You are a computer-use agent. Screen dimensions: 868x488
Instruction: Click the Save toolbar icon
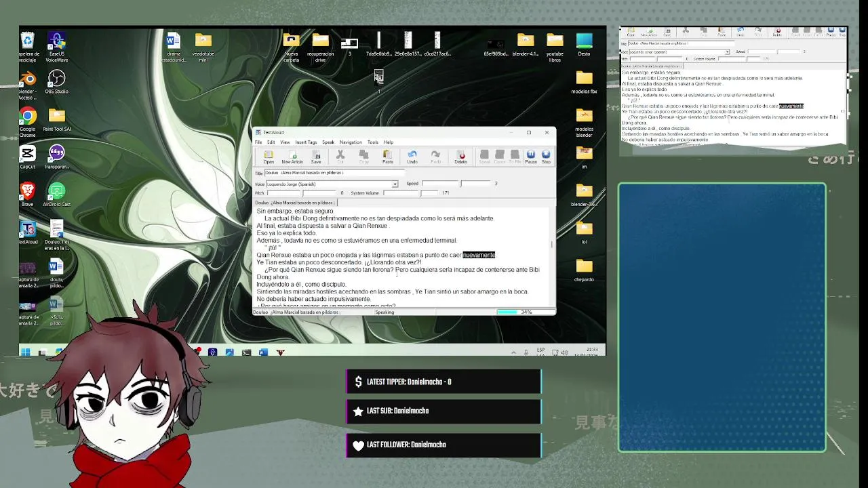coord(316,157)
